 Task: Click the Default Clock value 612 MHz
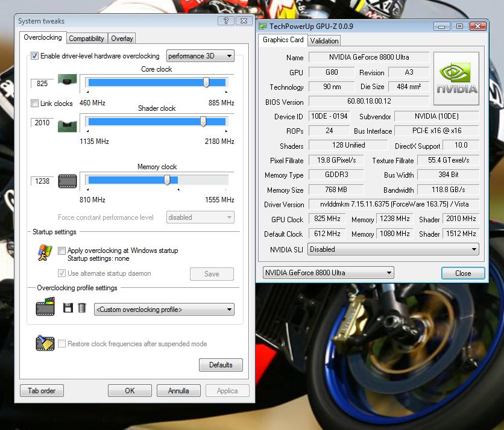point(327,234)
